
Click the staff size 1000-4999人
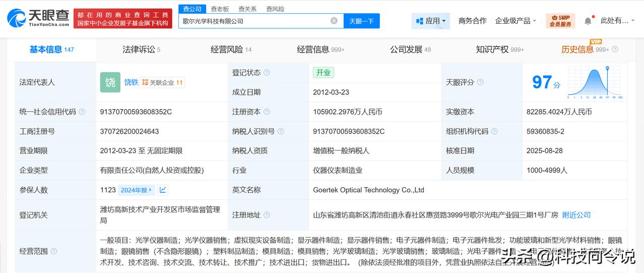coord(547,171)
